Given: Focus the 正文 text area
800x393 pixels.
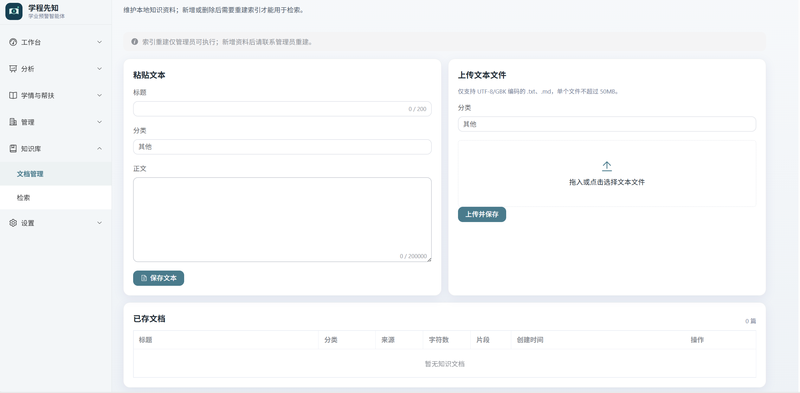Looking at the screenshot, I should point(282,219).
